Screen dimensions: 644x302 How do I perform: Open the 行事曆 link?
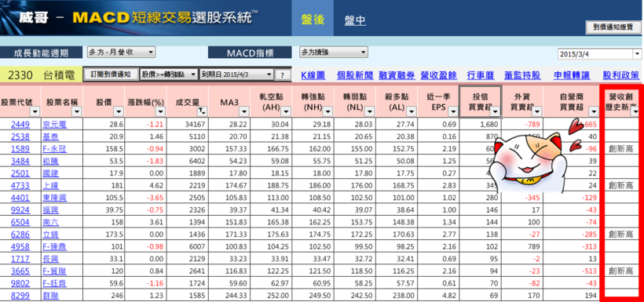tap(481, 75)
